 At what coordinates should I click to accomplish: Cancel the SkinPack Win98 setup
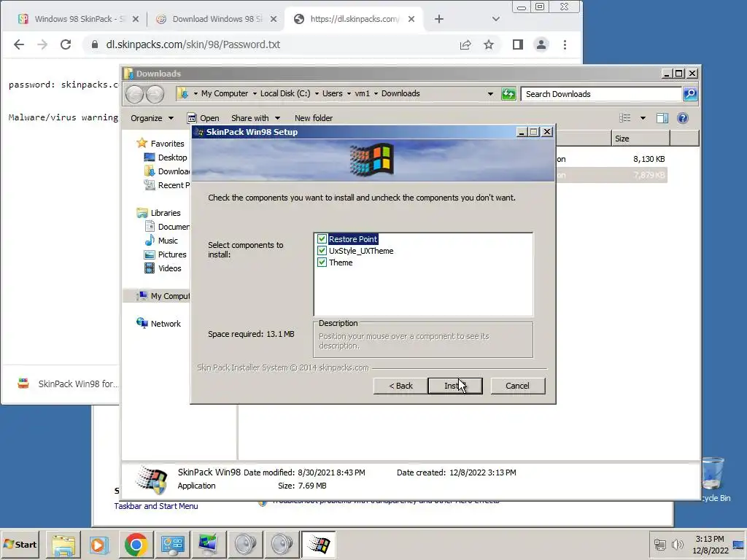tap(517, 386)
